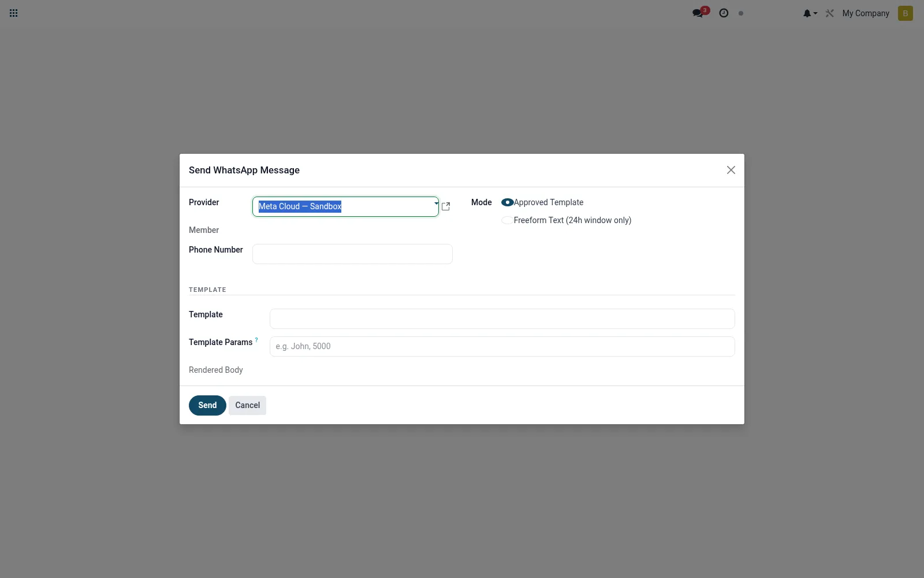Open the activities clock icon
The image size is (924, 578).
tap(724, 13)
